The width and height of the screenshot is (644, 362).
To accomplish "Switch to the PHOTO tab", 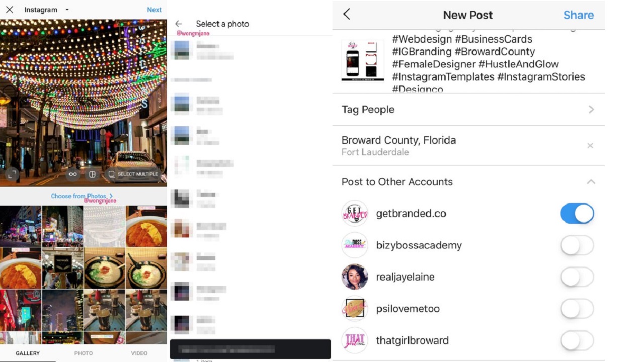I will (84, 353).
